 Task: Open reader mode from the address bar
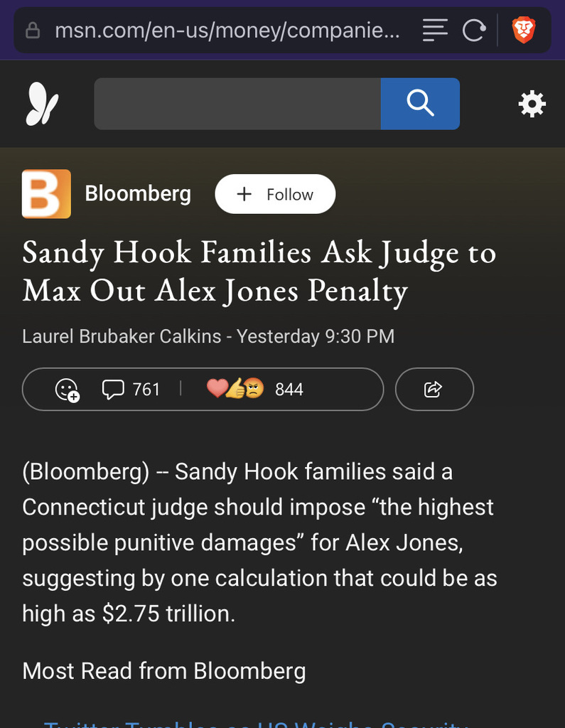click(x=435, y=30)
